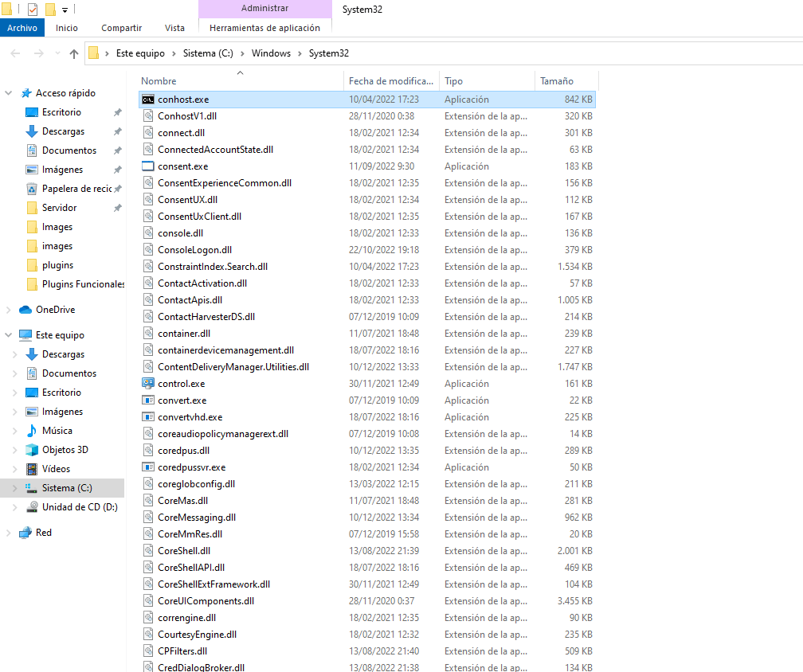Image resolution: width=803 pixels, height=672 pixels.
Task: Click the Unidad de CD (D:) disc icon
Action: tap(32, 506)
